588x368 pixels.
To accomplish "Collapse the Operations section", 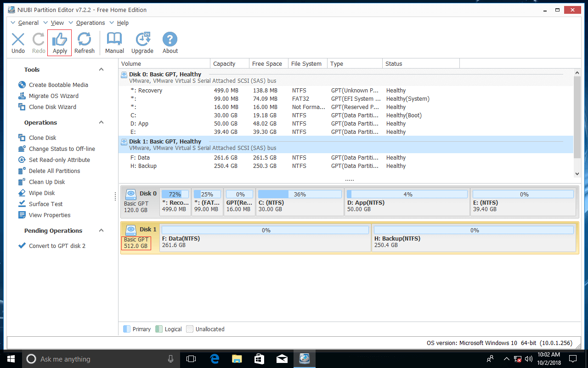I will coord(102,122).
